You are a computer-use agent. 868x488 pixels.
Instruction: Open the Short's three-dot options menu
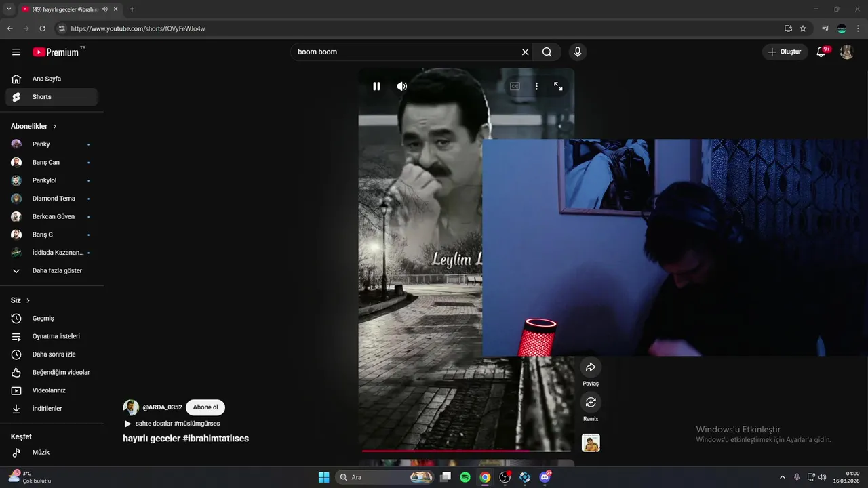pos(536,86)
